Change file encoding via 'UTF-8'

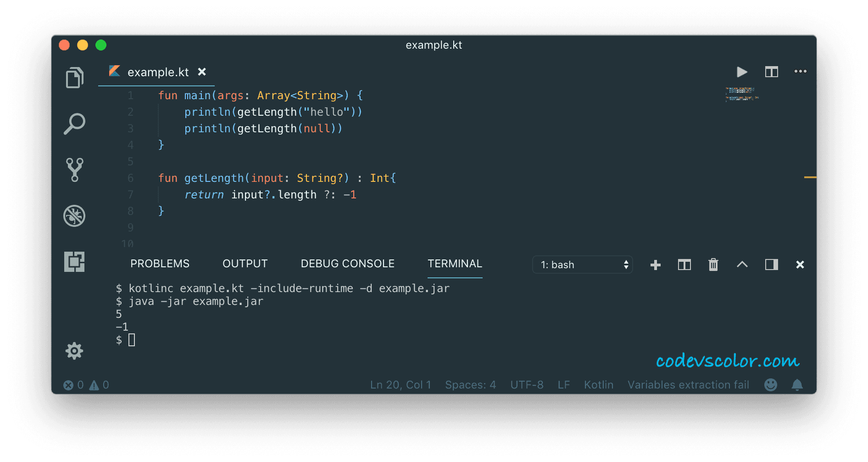(x=527, y=385)
